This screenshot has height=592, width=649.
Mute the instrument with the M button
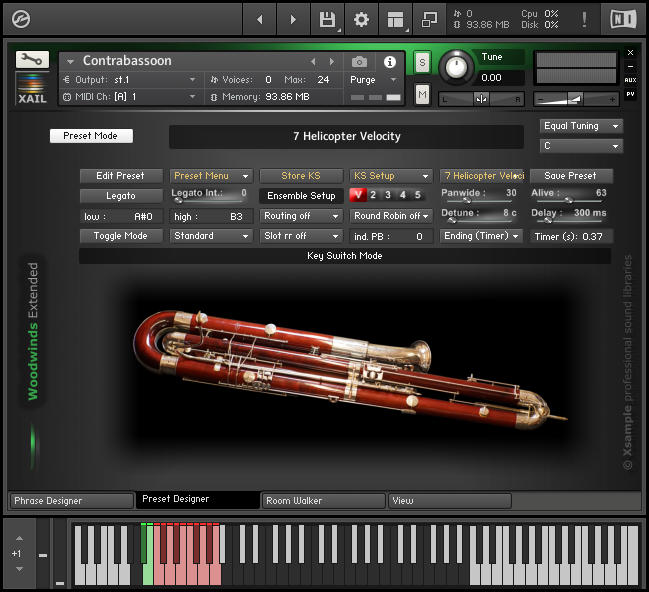point(422,95)
